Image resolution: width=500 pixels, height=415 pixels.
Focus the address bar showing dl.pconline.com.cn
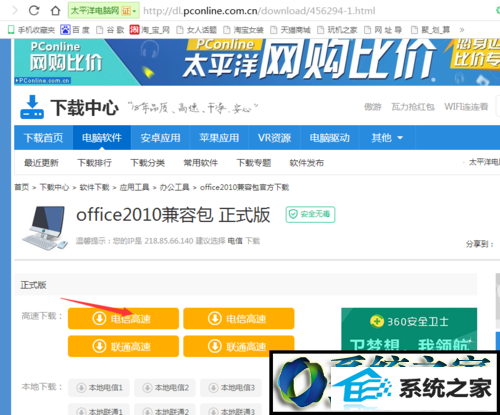pyautogui.click(x=259, y=11)
